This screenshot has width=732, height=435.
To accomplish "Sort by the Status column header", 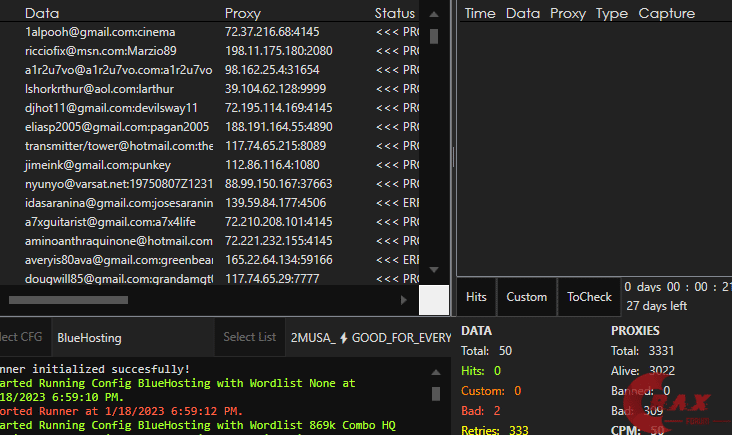I will [394, 14].
